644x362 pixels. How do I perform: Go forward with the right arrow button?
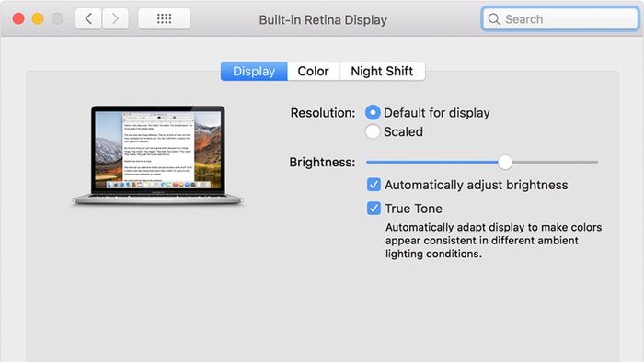tap(115, 19)
